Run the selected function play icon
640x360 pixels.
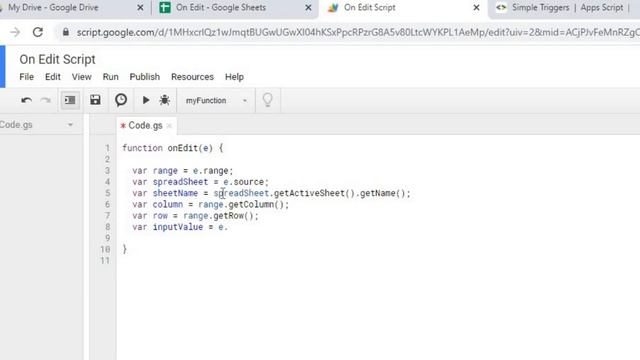click(x=146, y=100)
